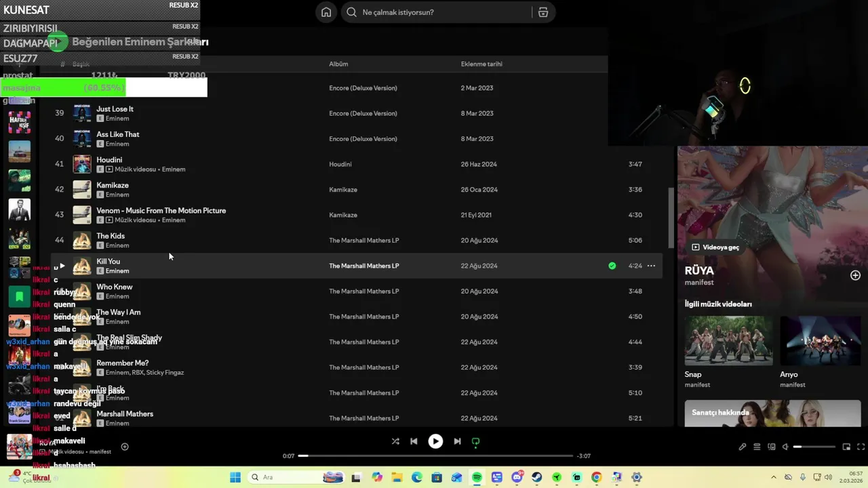The height and width of the screenshot is (488, 868).
Task: Open the manifest artist link under RÜYA
Action: tap(699, 283)
